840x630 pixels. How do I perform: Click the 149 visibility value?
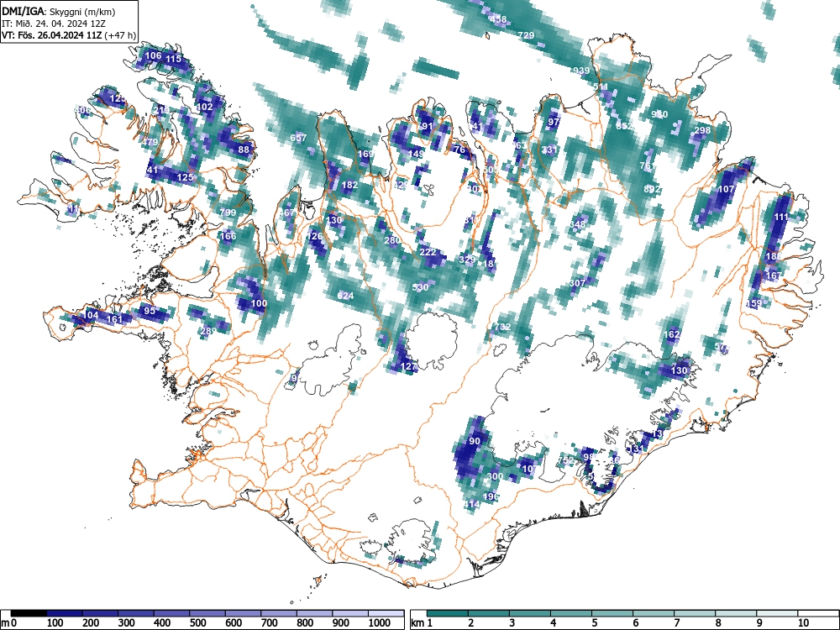click(x=417, y=154)
